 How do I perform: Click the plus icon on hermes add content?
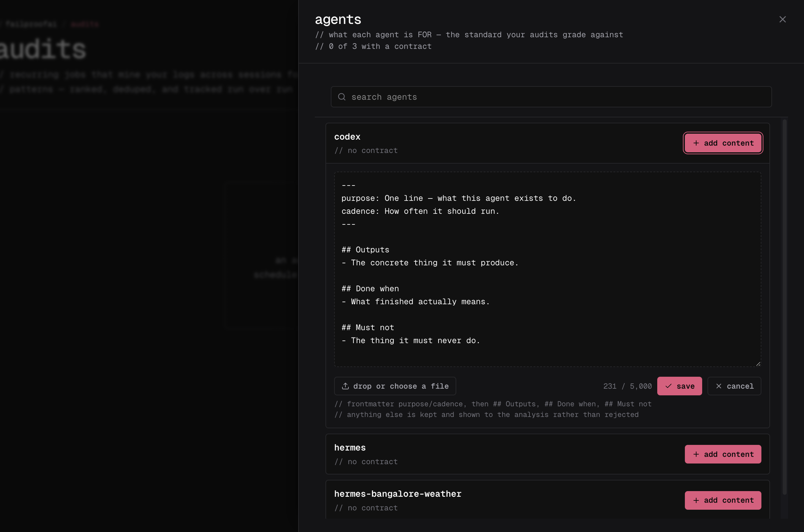click(x=696, y=454)
